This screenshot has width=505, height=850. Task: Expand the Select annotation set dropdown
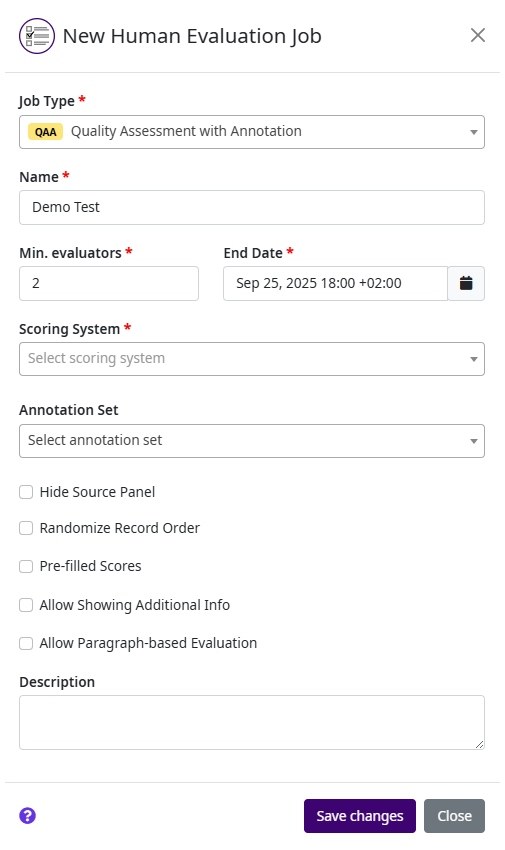pos(252,441)
